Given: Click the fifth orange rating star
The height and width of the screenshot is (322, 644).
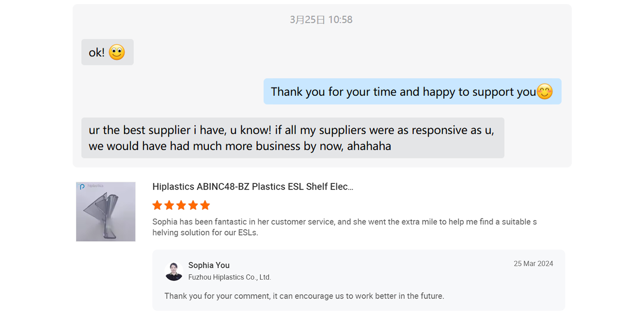Looking at the screenshot, I should (205, 205).
